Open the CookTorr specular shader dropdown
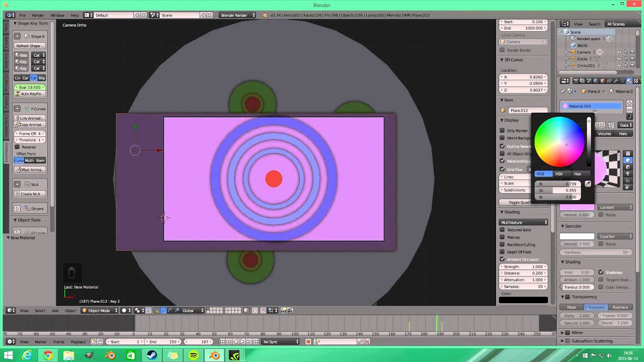The image size is (644, 362). [615, 236]
